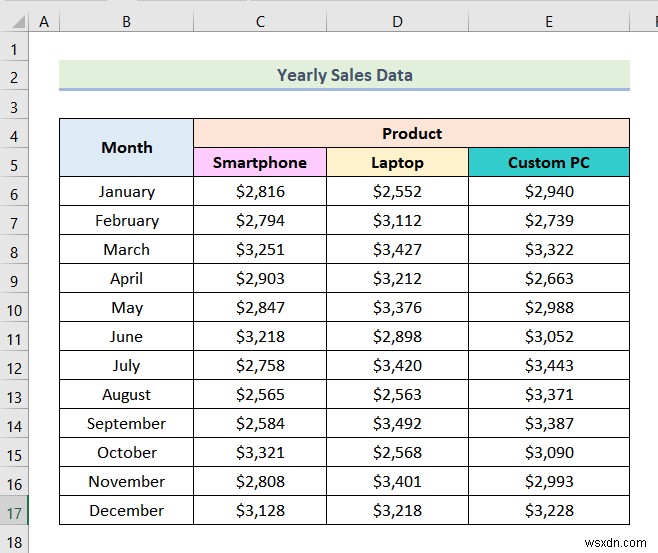Click July's Custom PC value $3,443
Image resolution: width=658 pixels, height=553 pixels.
(548, 366)
